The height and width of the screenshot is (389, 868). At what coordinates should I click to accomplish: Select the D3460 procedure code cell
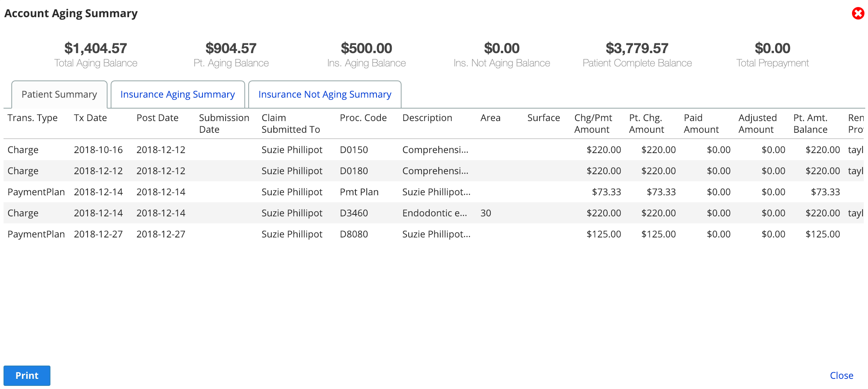[354, 213]
